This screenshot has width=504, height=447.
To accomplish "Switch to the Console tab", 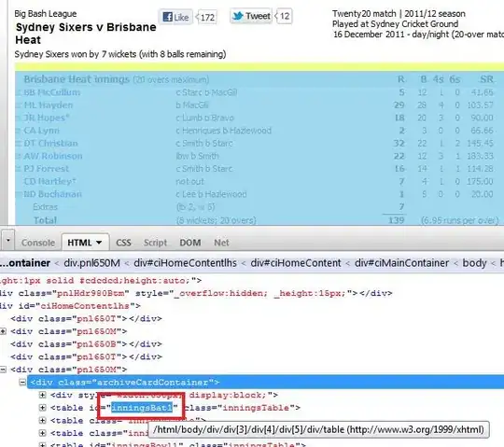I will (x=38, y=243).
